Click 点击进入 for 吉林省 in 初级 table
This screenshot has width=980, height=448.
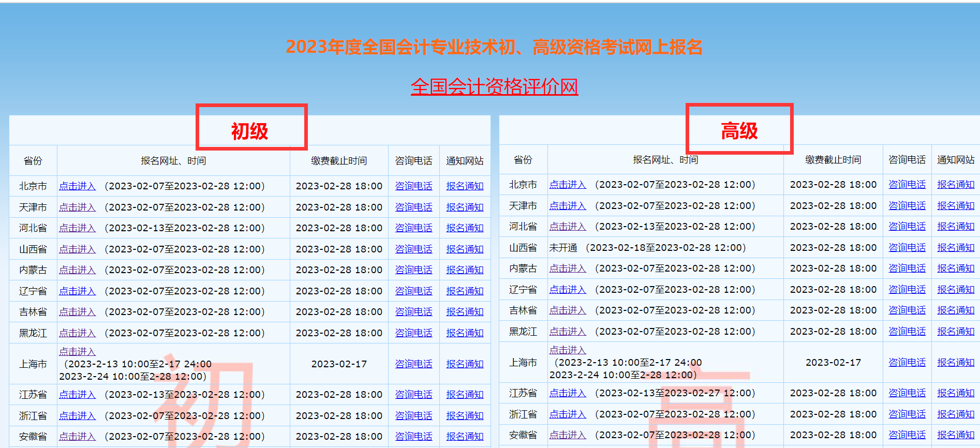(x=77, y=312)
